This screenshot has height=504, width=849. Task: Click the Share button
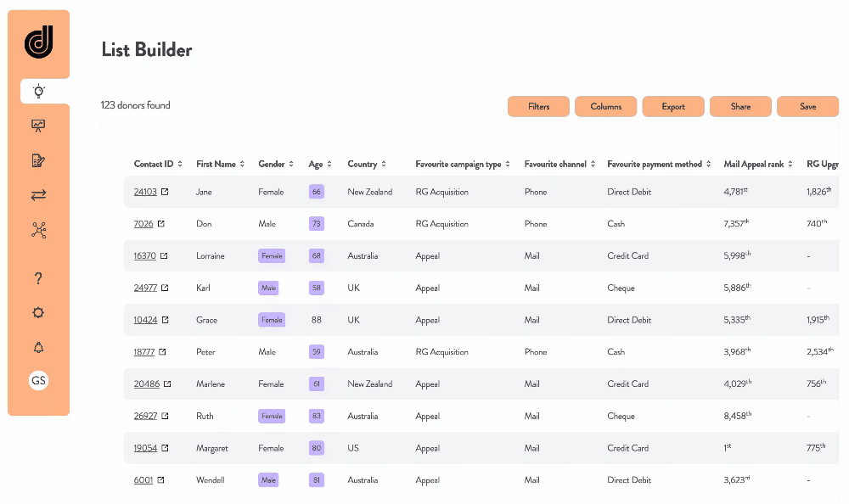click(740, 107)
